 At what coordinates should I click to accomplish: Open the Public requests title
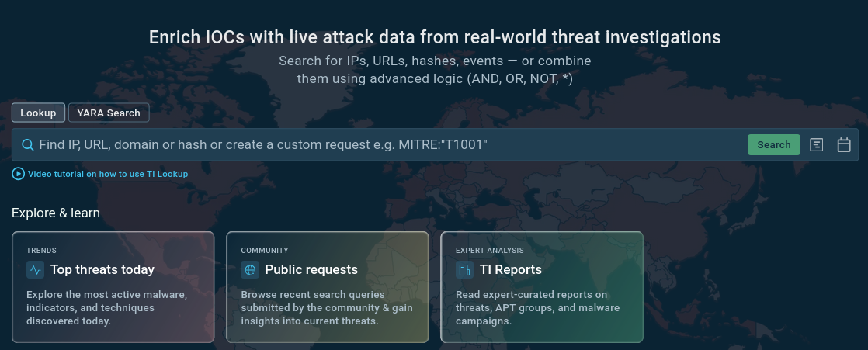(311, 270)
